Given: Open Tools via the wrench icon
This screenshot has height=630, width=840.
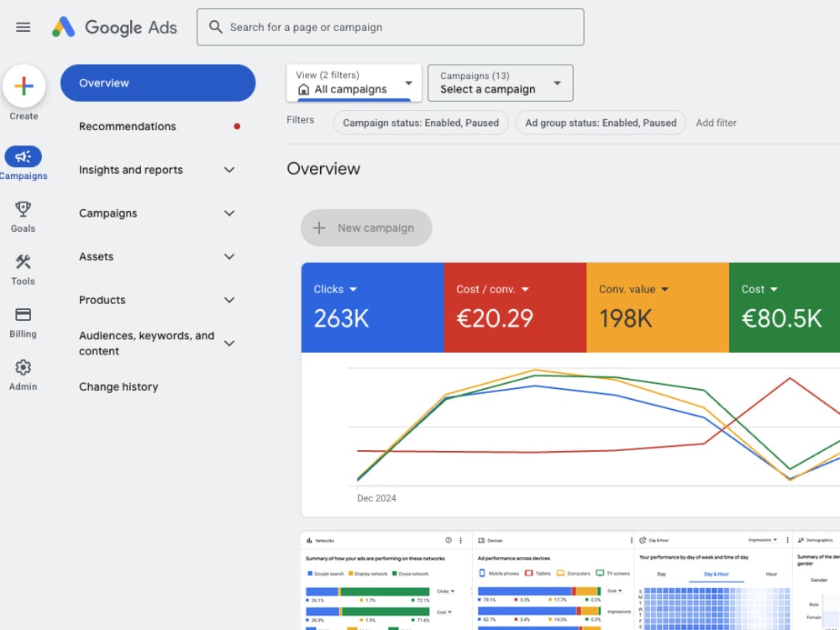Looking at the screenshot, I should pos(23,262).
